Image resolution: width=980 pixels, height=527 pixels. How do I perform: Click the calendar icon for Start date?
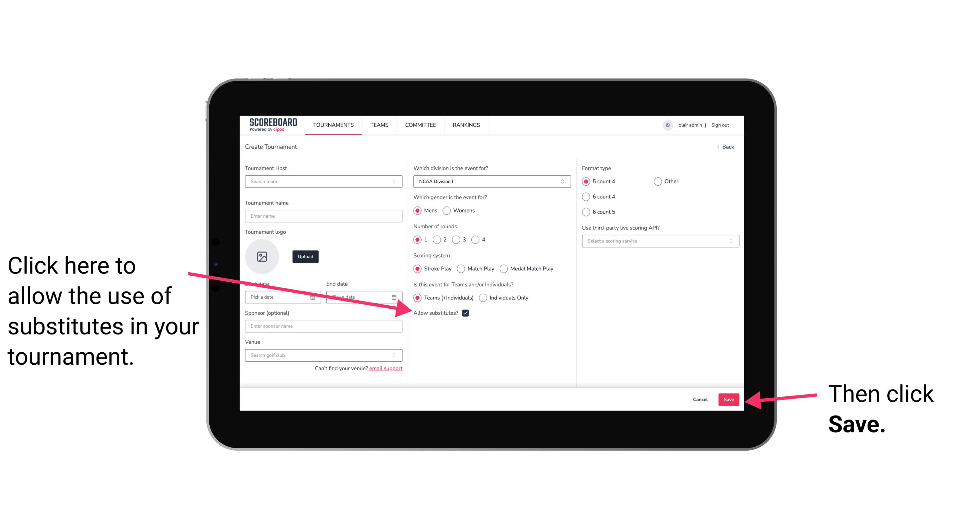(x=314, y=296)
